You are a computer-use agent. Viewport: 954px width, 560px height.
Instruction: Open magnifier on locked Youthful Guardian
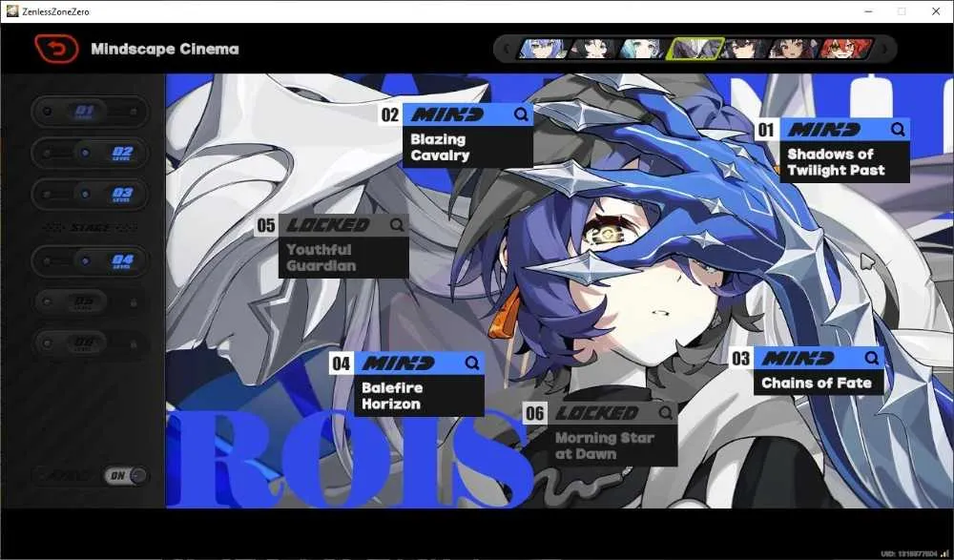(397, 225)
